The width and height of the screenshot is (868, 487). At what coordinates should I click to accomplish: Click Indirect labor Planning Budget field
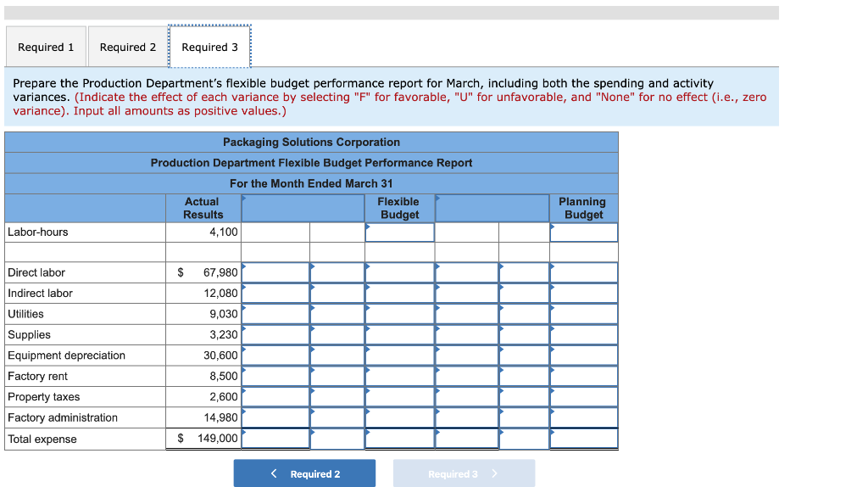pyautogui.click(x=584, y=293)
